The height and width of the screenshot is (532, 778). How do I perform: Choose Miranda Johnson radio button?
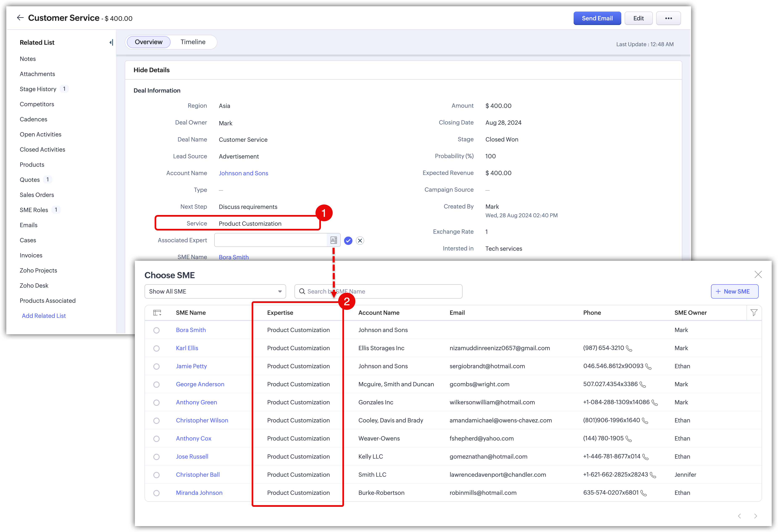pos(156,493)
